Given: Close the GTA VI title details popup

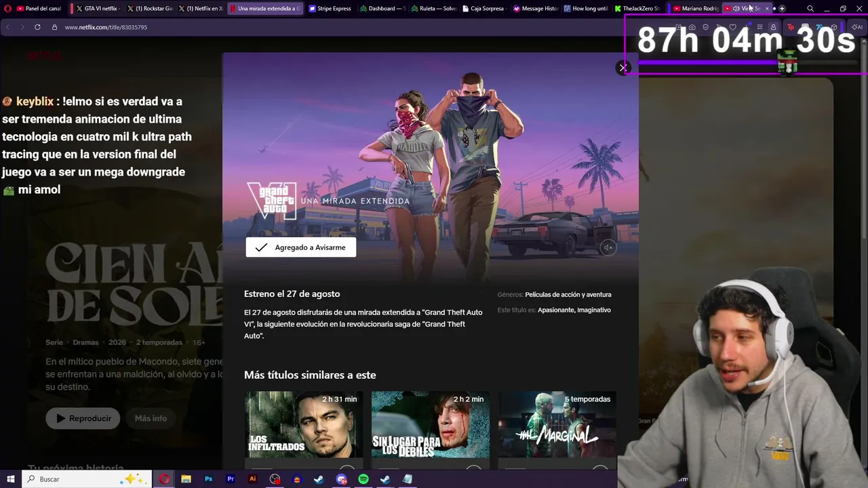Looking at the screenshot, I should (x=623, y=67).
